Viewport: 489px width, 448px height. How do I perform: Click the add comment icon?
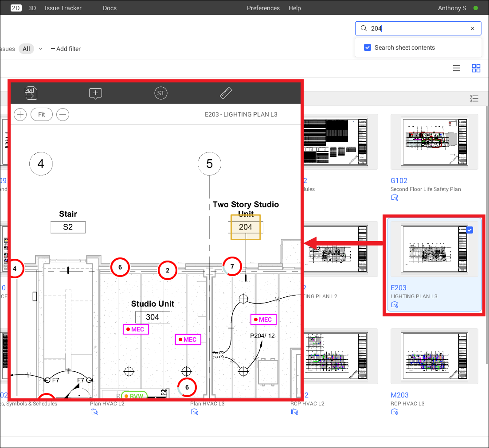(x=95, y=93)
